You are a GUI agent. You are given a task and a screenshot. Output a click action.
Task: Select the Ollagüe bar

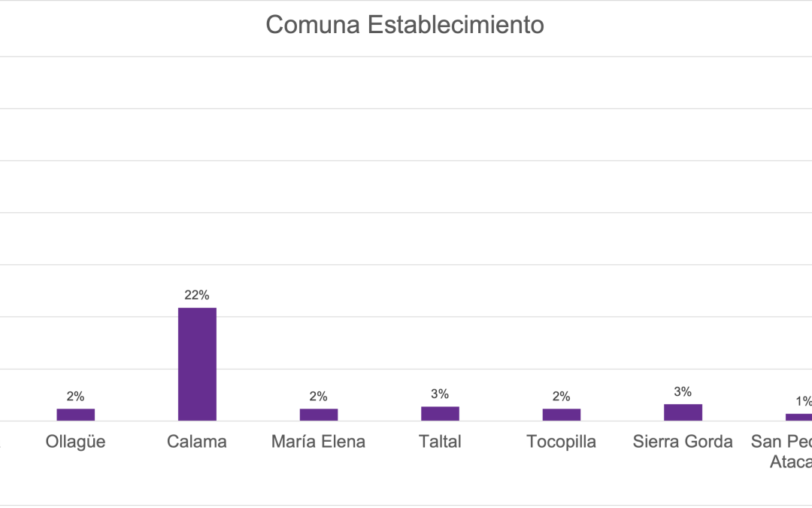click(x=76, y=415)
